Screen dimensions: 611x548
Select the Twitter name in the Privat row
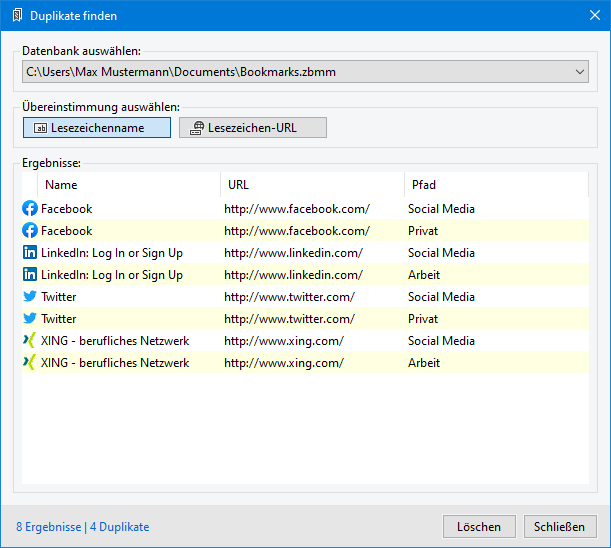point(59,319)
